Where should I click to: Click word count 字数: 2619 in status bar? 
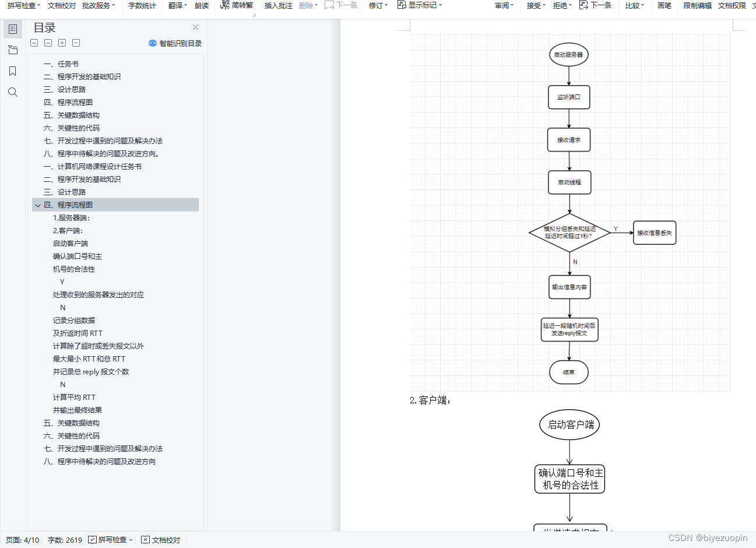(65, 540)
